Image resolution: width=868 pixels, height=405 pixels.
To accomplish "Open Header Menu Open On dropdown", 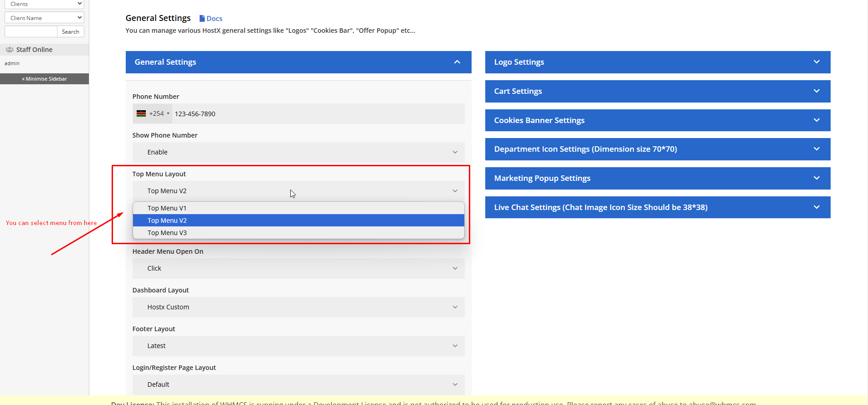I will (298, 268).
